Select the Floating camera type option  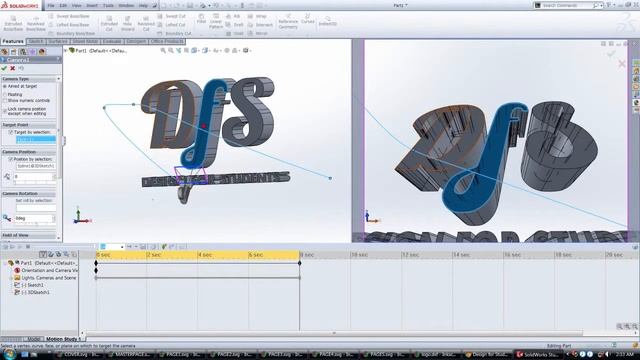5,94
